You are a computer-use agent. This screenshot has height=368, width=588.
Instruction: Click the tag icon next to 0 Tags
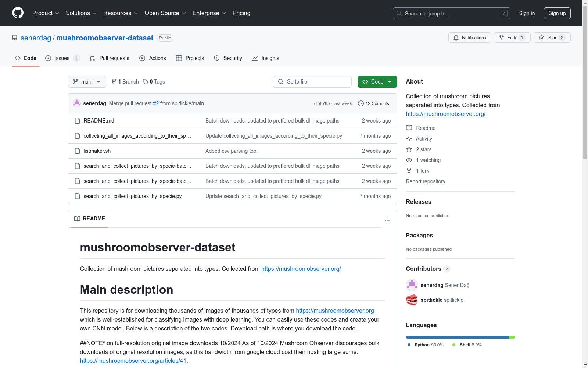click(x=146, y=82)
